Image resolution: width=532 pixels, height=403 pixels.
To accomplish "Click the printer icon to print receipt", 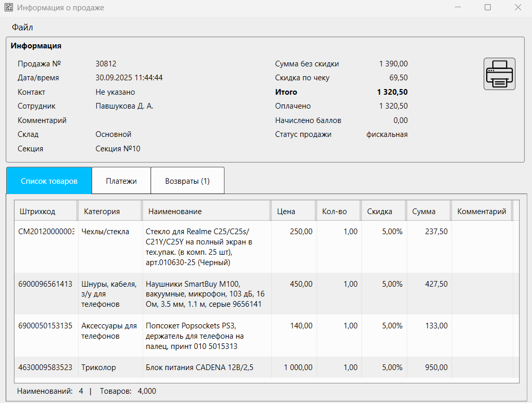I will coord(499,74).
